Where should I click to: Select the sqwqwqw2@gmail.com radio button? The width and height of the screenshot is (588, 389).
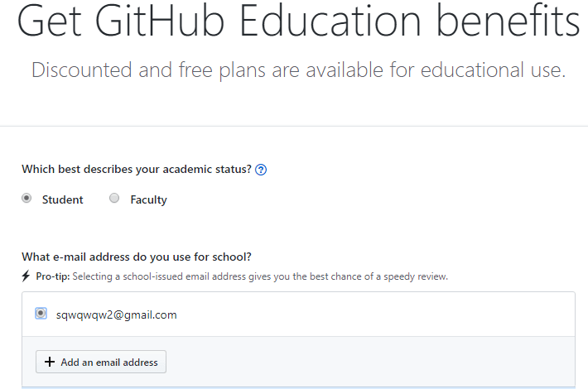[41, 314]
